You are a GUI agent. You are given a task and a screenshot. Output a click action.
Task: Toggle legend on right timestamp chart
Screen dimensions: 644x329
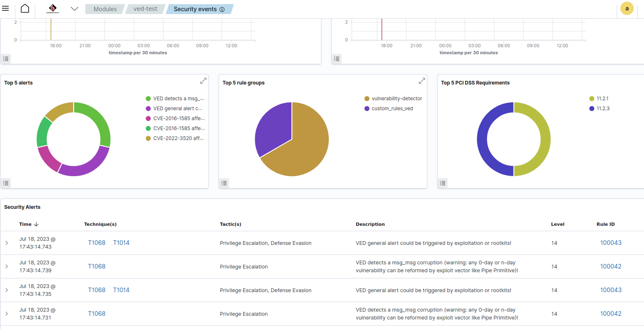pos(337,59)
